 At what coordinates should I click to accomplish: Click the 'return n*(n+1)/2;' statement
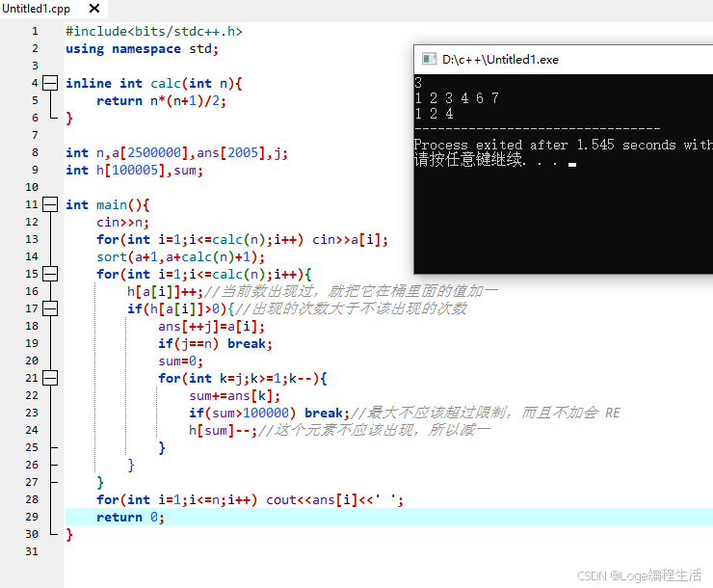(x=161, y=100)
